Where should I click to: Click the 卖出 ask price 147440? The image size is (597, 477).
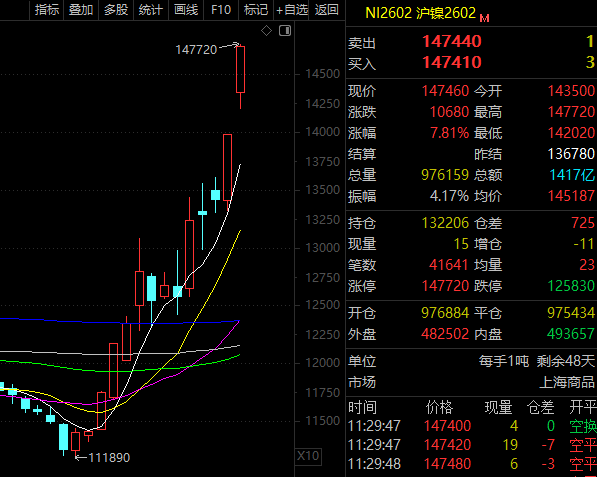coord(452,41)
